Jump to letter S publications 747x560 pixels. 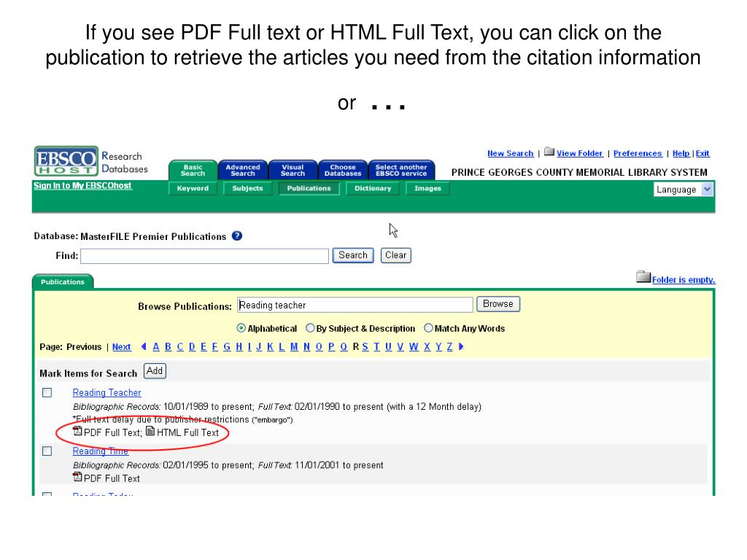[365, 346]
